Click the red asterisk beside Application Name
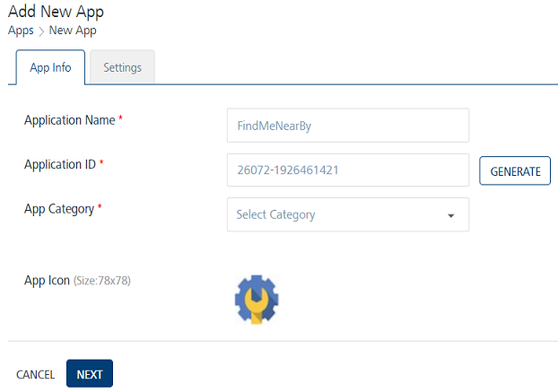 tap(121, 119)
